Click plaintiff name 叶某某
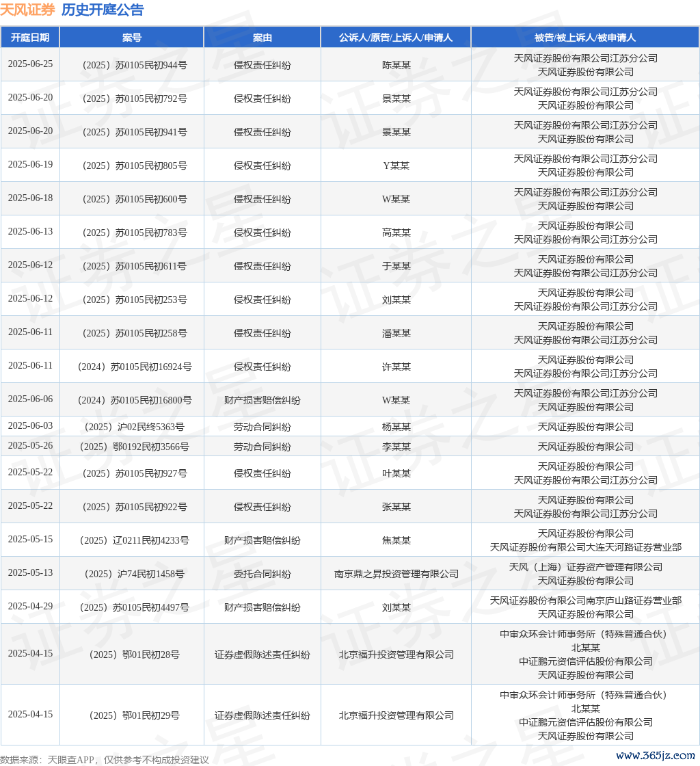This screenshot has height=766, width=700. pos(396,473)
